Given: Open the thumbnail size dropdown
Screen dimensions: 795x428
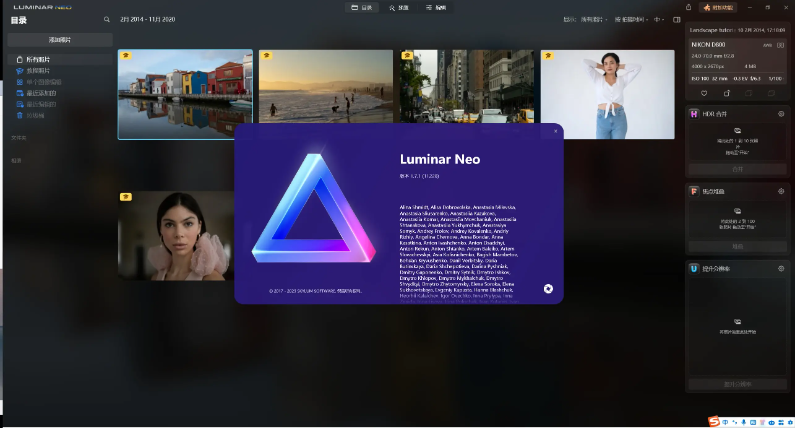Looking at the screenshot, I should pyautogui.click(x=659, y=19).
